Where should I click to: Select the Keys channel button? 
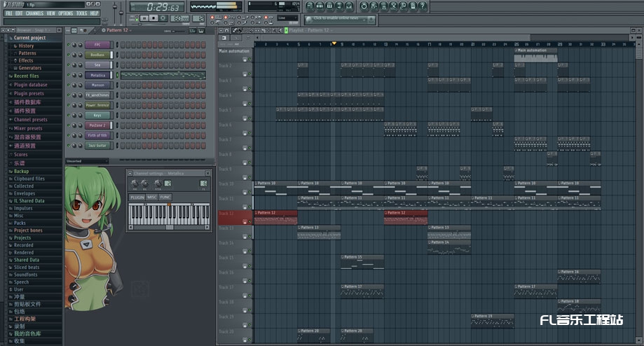[x=97, y=116]
